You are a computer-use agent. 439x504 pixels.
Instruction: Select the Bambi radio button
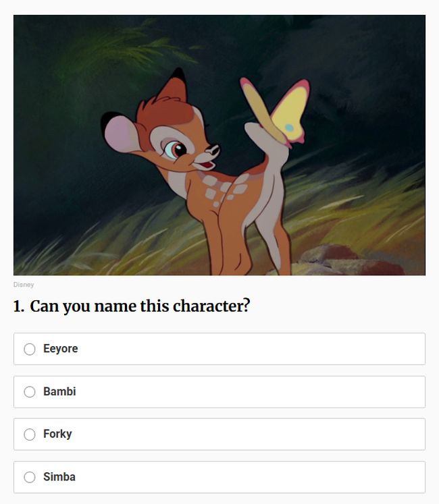(x=30, y=392)
